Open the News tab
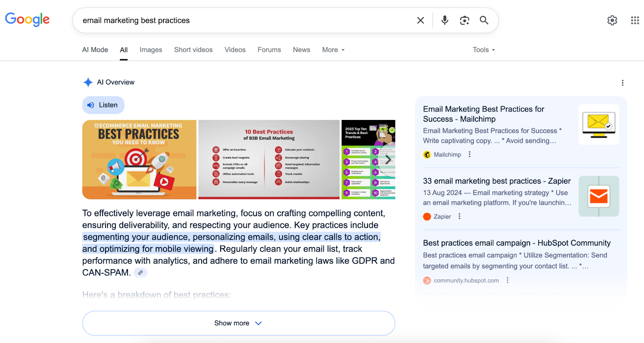Viewport: 644px width, 343px height. (x=301, y=50)
